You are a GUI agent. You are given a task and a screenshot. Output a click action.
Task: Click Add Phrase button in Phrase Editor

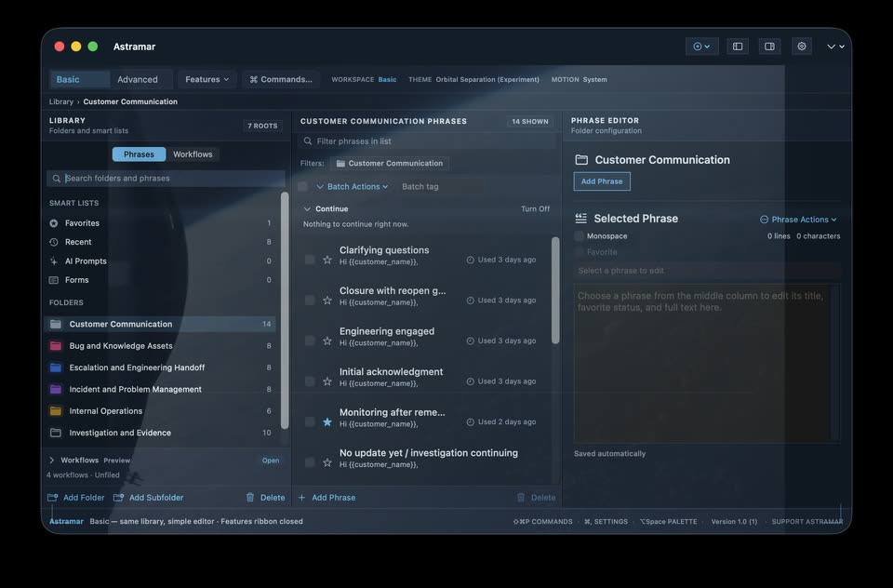click(x=602, y=181)
